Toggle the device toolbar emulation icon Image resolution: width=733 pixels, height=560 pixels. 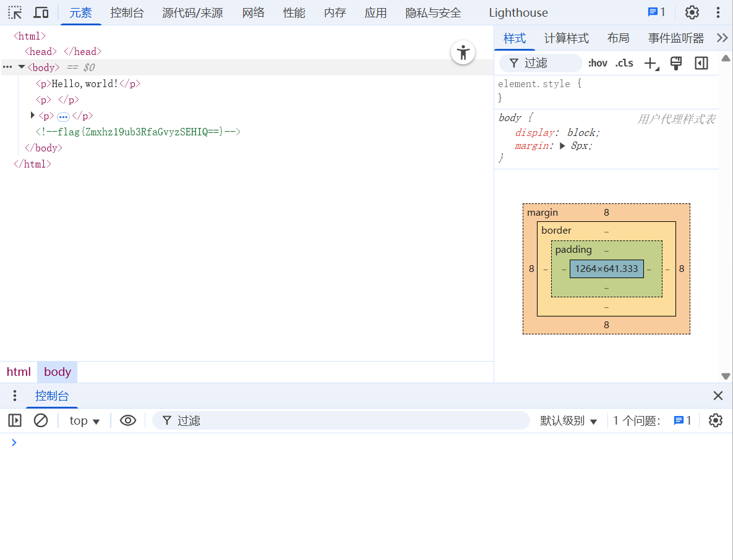41,12
